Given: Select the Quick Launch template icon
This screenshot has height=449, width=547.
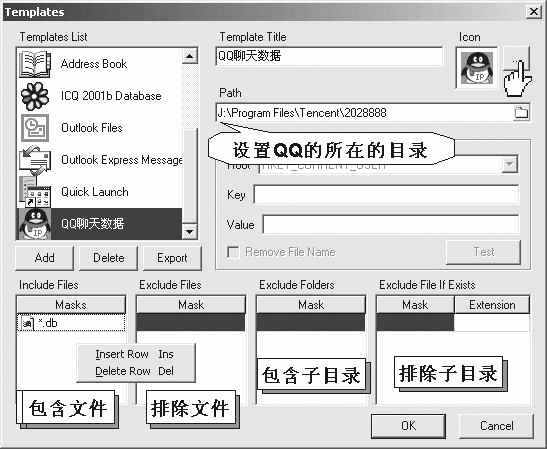Looking at the screenshot, I should point(35,192).
